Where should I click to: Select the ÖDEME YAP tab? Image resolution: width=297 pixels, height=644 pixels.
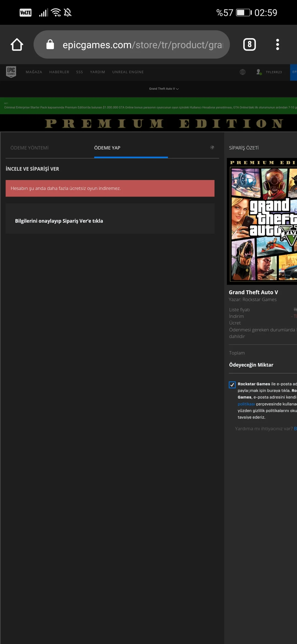tap(107, 148)
